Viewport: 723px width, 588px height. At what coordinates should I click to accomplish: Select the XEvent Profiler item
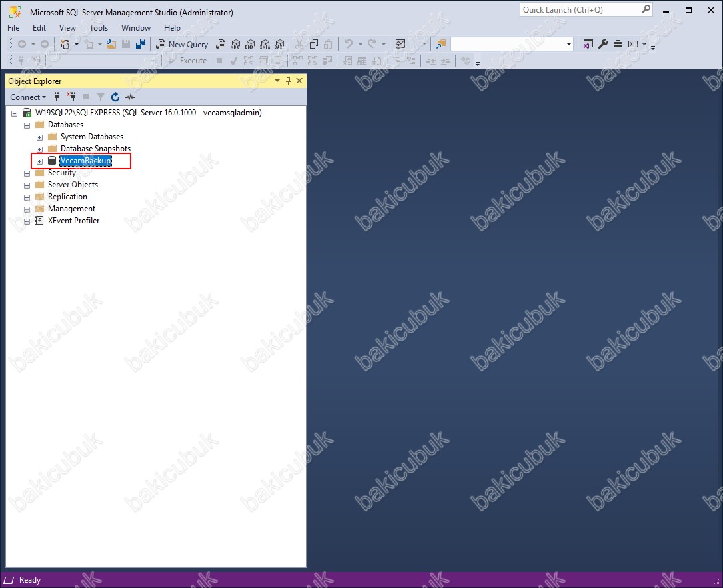[x=73, y=221]
